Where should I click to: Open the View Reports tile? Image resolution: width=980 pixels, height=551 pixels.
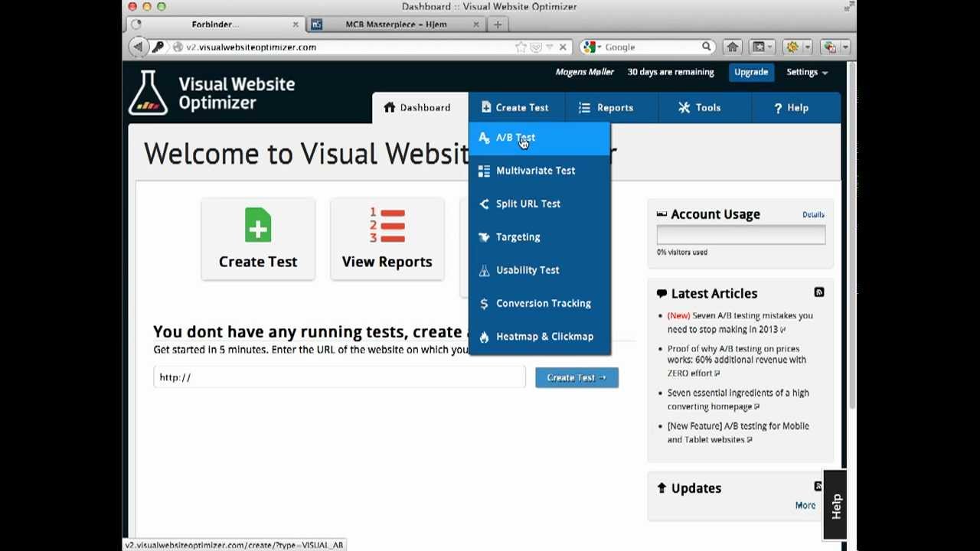tap(387, 239)
